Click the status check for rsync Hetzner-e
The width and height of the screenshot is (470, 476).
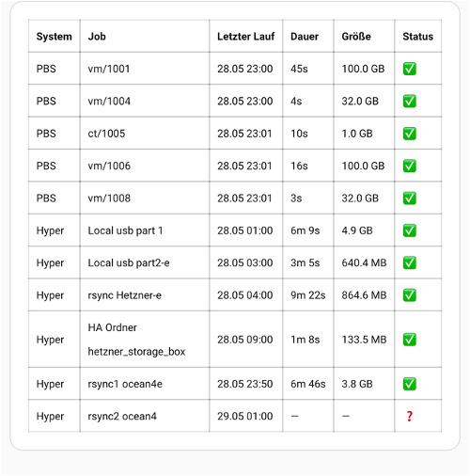pyautogui.click(x=409, y=295)
